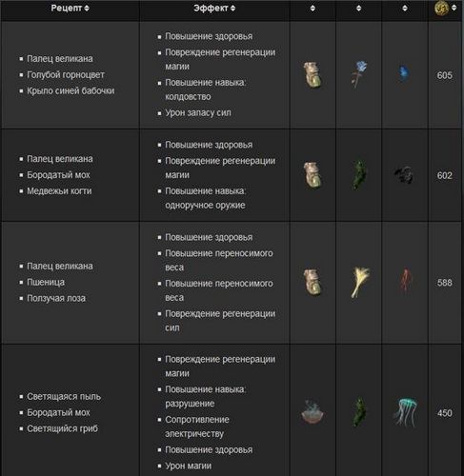Click Glowing Mushroom icon in 450 row

tap(406, 412)
